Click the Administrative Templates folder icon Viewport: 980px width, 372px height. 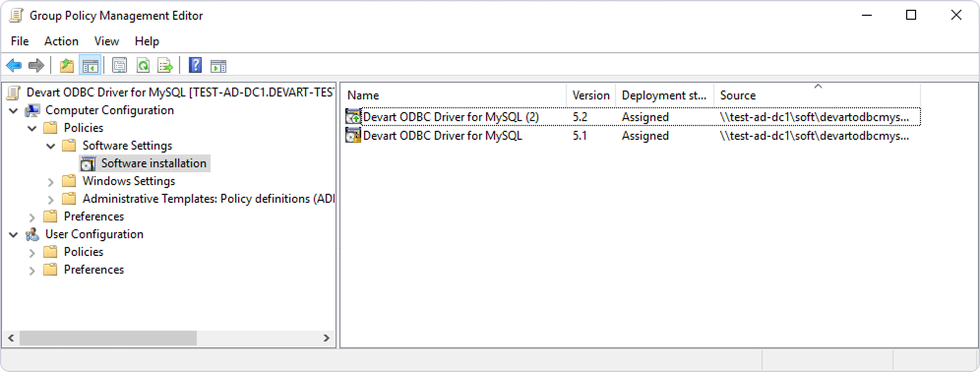tap(70, 199)
